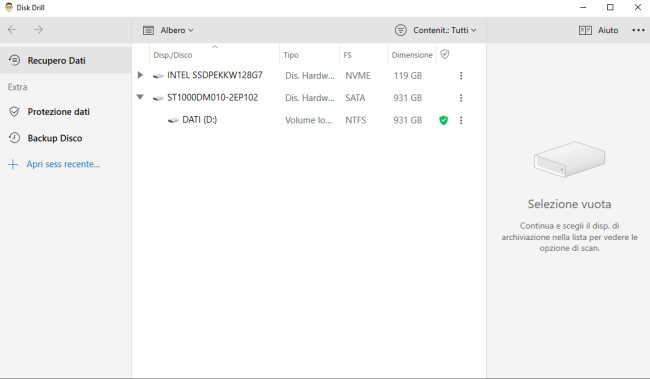The width and height of the screenshot is (650, 379).
Task: Open options menu for ST1000DM010-2EP102
Action: [x=461, y=98]
